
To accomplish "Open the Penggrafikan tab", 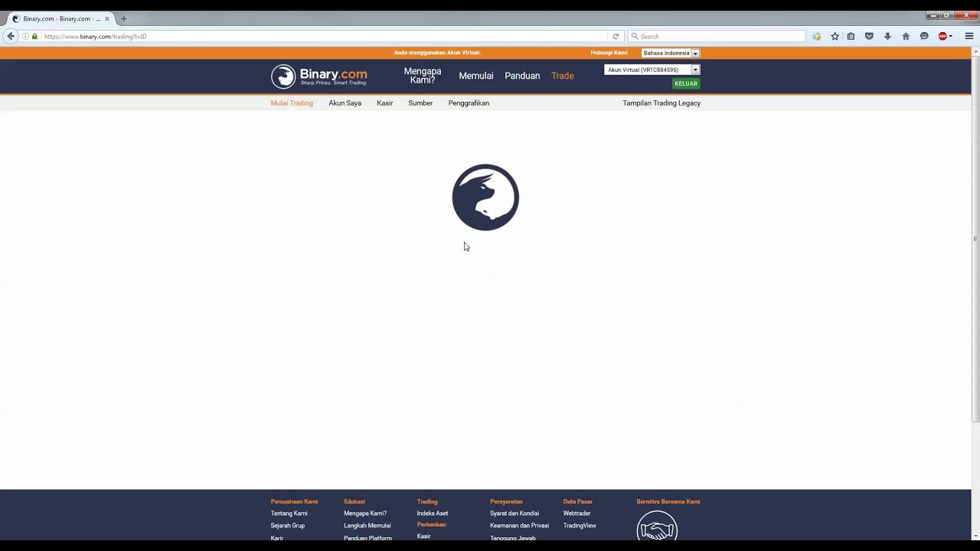I will pyautogui.click(x=469, y=103).
